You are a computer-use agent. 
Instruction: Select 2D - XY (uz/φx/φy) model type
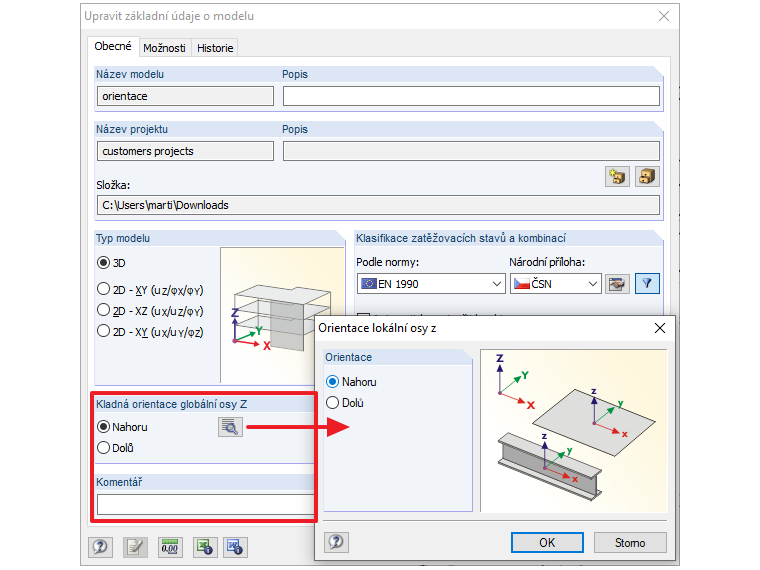(x=103, y=289)
